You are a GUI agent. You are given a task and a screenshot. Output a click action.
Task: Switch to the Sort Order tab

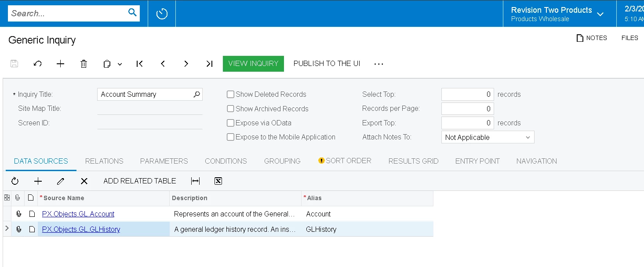click(x=345, y=161)
